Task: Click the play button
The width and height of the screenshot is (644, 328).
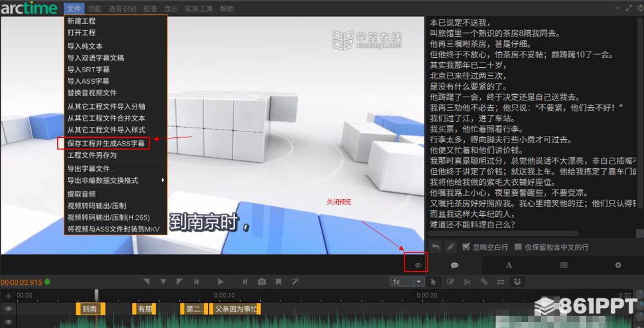Action: [x=220, y=282]
